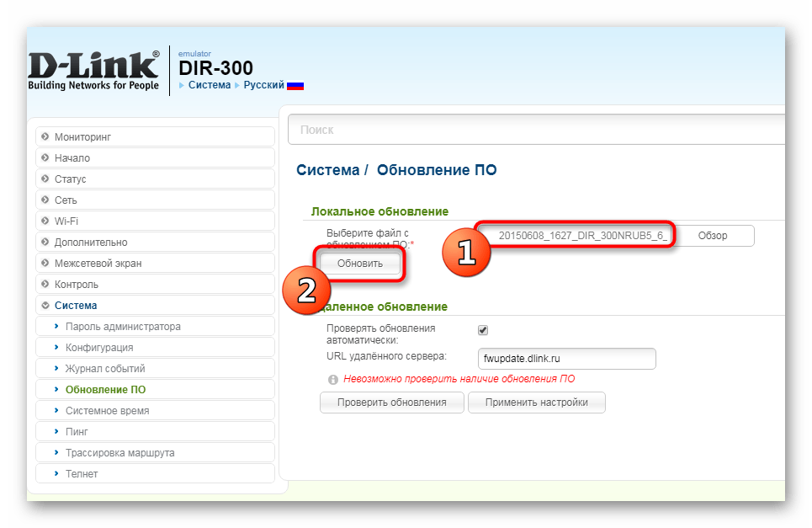Click the Обновить button
This screenshot has width=812, height=528.
click(360, 264)
